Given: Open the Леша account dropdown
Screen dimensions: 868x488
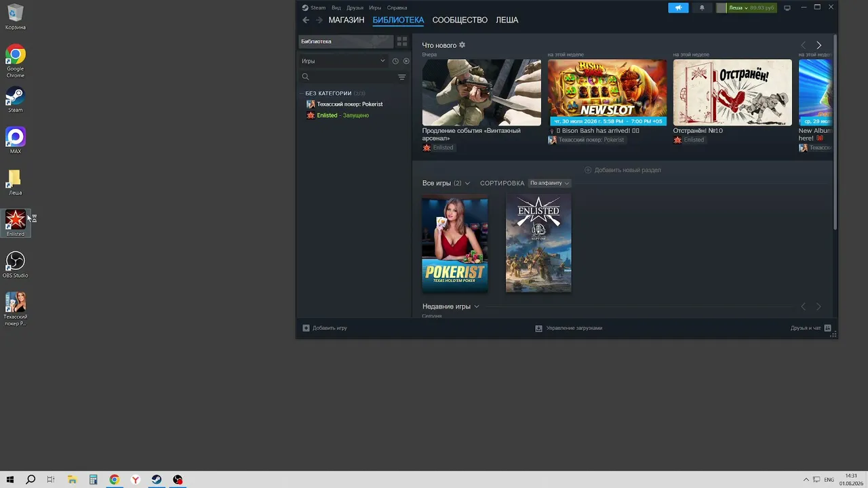Looking at the screenshot, I should click(738, 8).
